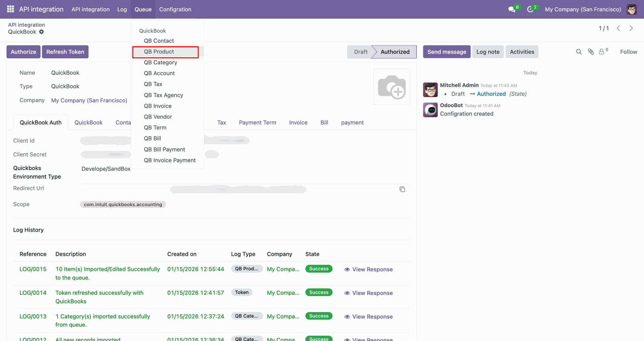This screenshot has width=644, height=341.
Task: Click the Client Id field
Action: coord(165,140)
